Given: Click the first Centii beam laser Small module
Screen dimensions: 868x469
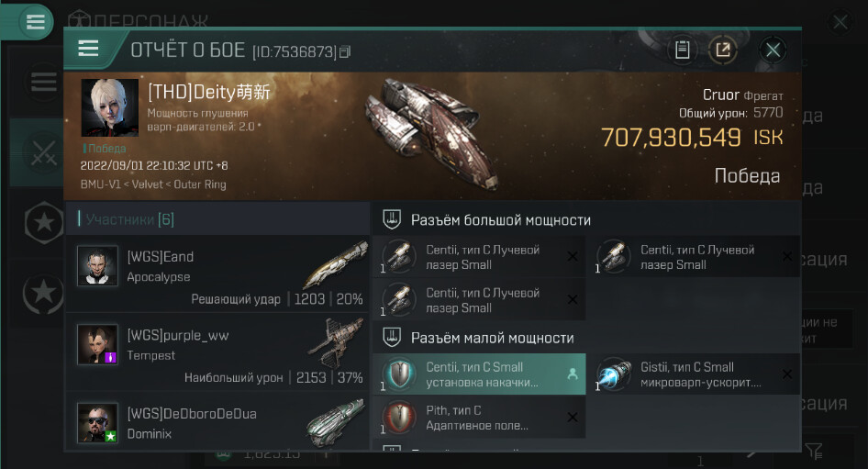Looking at the screenshot, I should pos(479,257).
